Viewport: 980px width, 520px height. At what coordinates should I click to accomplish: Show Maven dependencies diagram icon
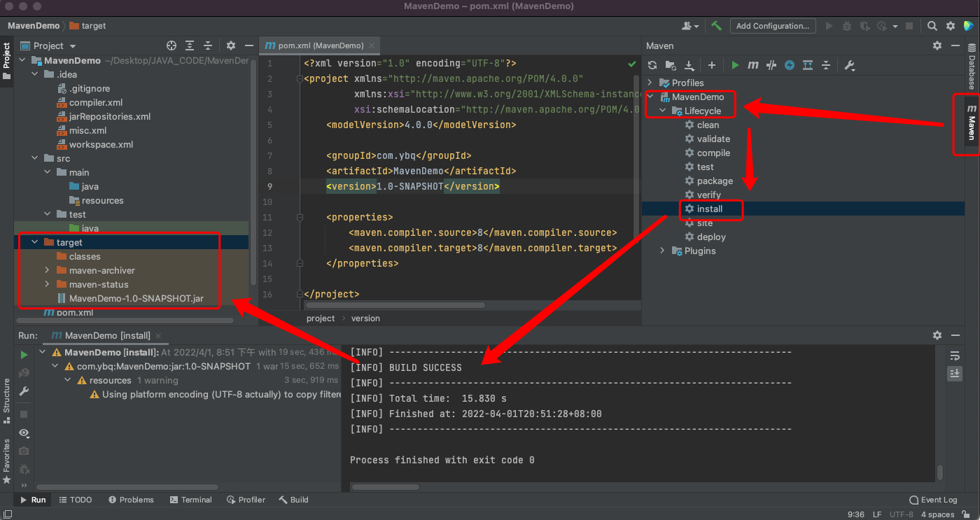click(808, 65)
